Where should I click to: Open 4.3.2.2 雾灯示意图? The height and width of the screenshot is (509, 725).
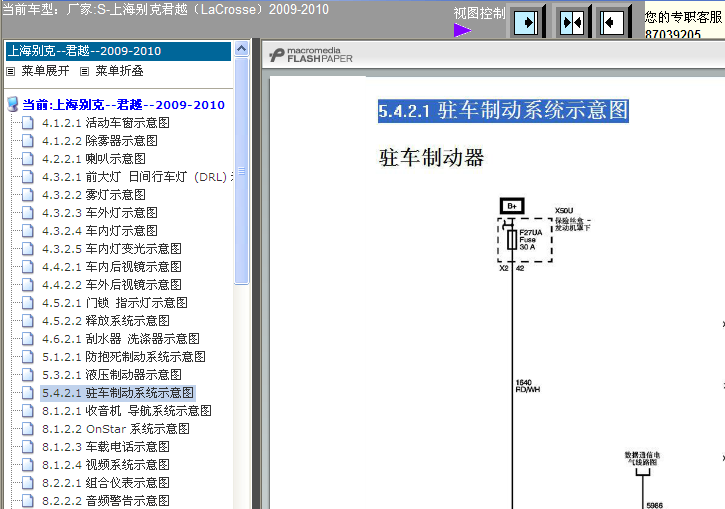click(93, 195)
